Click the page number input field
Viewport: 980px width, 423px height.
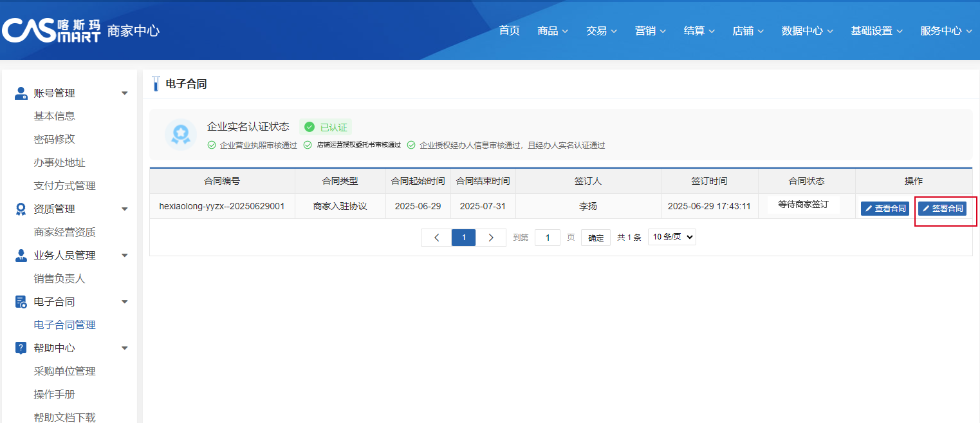pos(547,238)
